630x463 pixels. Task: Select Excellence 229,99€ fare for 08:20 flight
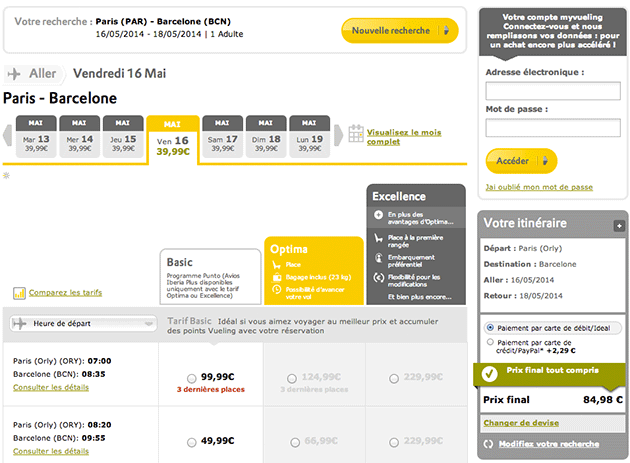click(x=394, y=442)
